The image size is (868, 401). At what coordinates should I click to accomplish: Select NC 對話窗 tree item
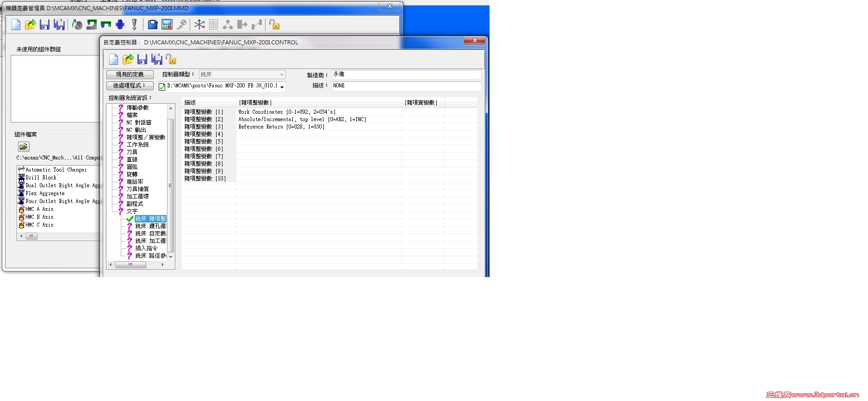pyautogui.click(x=139, y=123)
